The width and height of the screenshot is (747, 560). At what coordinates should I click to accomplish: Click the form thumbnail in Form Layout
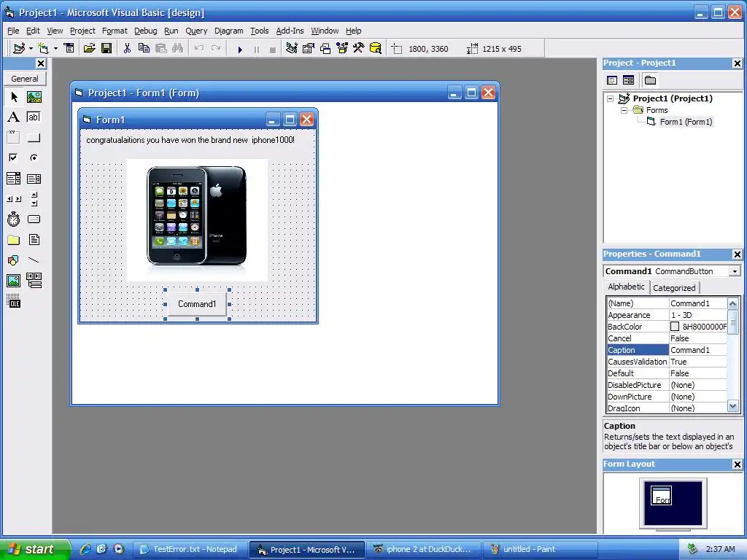(661, 495)
